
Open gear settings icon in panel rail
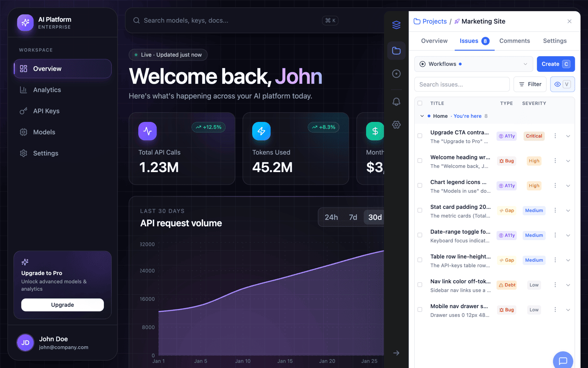coord(396,125)
